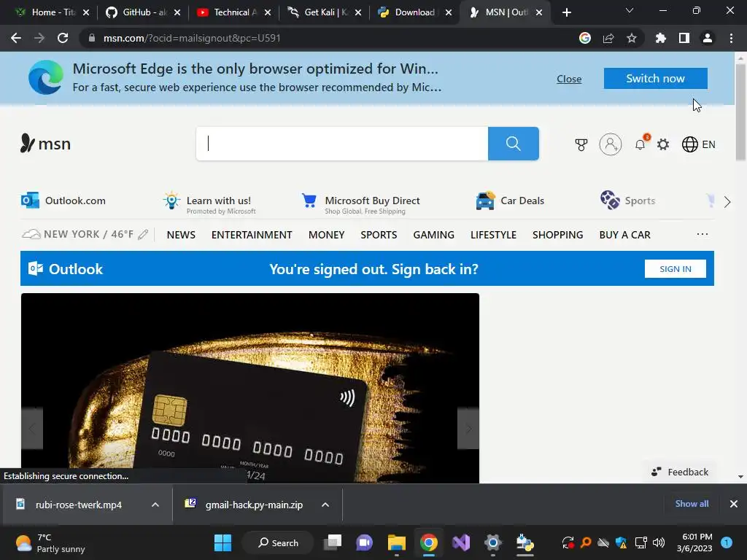The image size is (747, 560).
Task: Submit search with the blue magnifier button
Action: coord(513,144)
